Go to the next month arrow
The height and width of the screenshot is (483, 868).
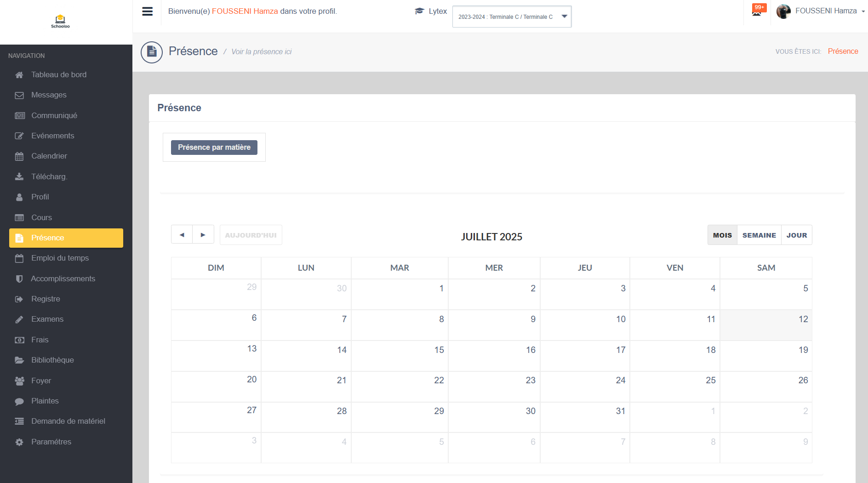(203, 235)
